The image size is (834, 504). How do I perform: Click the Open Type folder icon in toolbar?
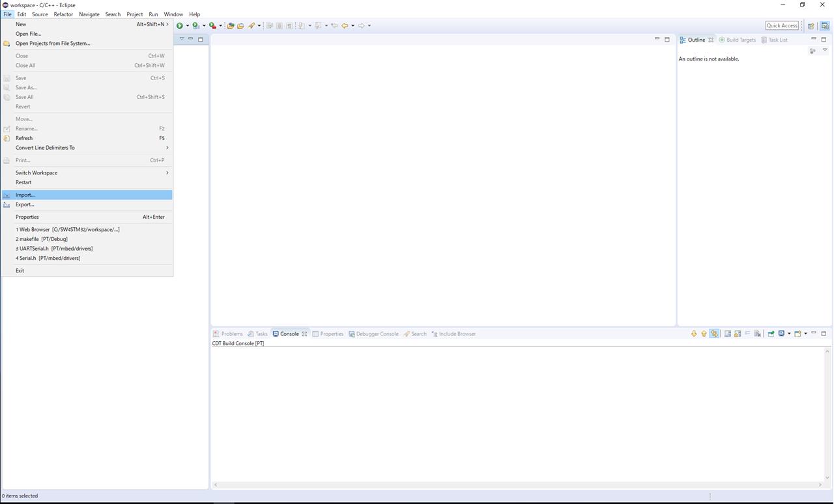tap(230, 25)
